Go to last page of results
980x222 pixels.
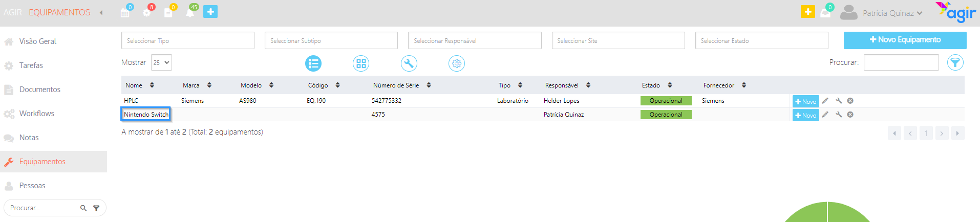coord(957,133)
